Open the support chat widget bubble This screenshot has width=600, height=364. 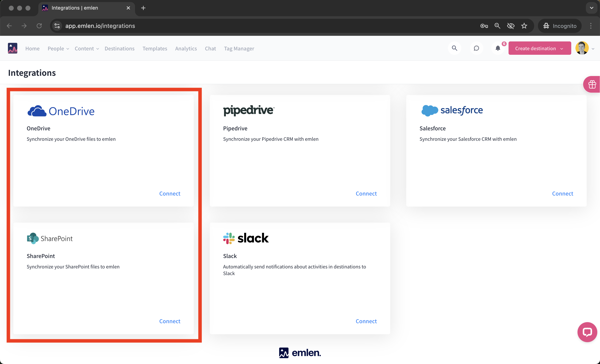click(587, 332)
